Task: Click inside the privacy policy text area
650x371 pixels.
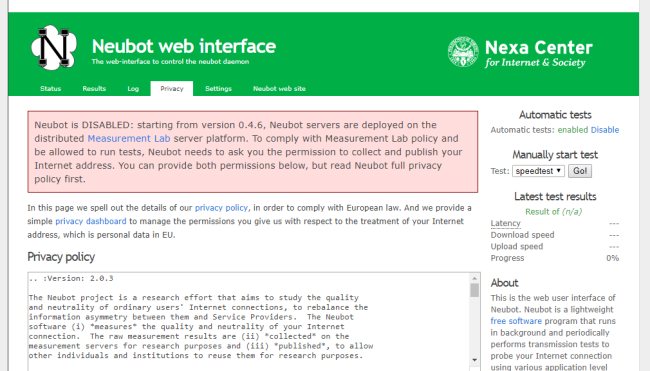Action: point(249,321)
